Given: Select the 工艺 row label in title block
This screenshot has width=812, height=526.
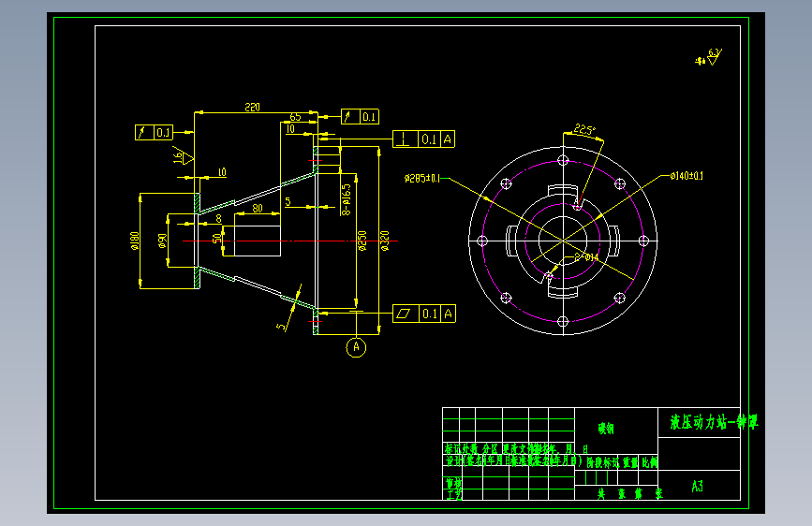Looking at the screenshot, I should [453, 495].
